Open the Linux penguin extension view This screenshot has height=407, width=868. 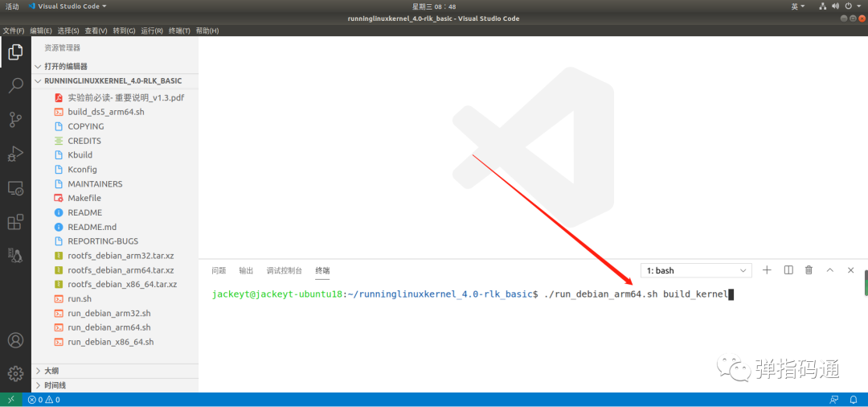coord(15,255)
